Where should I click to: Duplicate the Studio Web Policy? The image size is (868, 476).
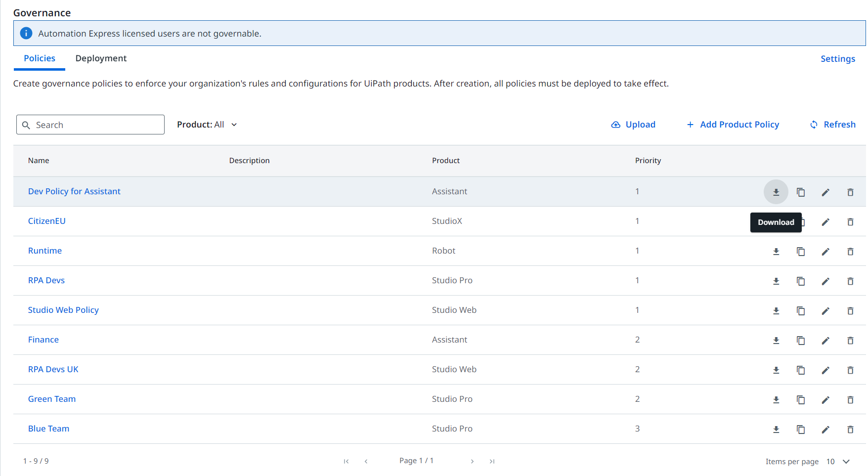click(x=801, y=310)
